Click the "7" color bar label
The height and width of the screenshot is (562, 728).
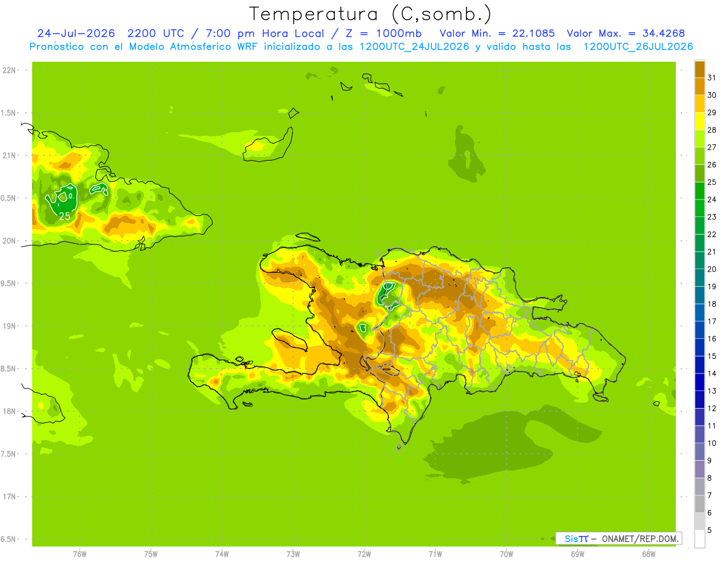710,495
